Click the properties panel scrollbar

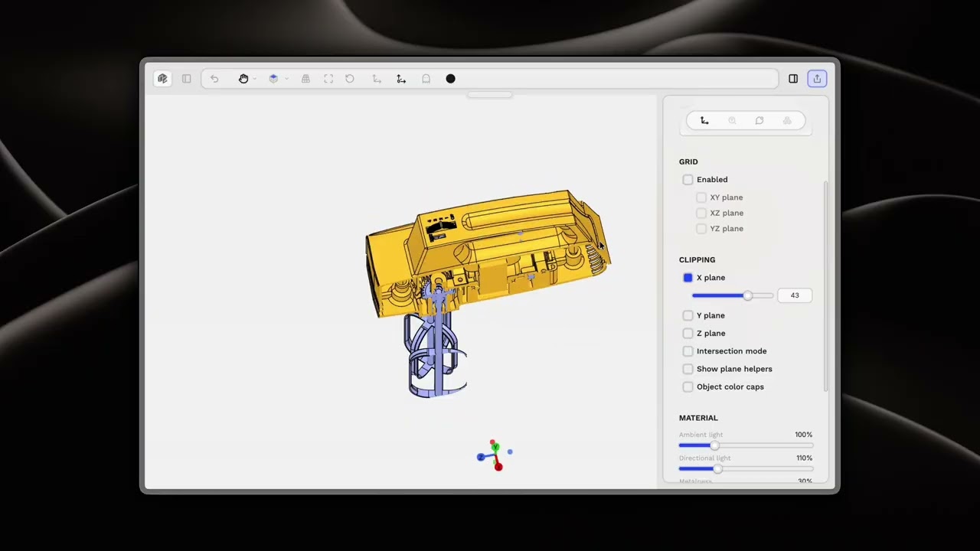[x=825, y=287]
